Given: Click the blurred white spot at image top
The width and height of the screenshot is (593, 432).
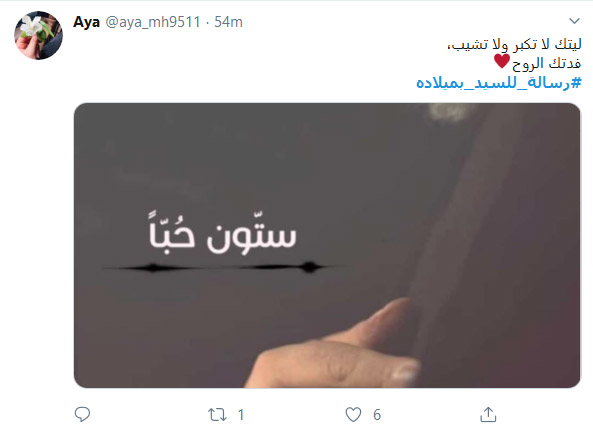Looking at the screenshot, I should tap(449, 112).
